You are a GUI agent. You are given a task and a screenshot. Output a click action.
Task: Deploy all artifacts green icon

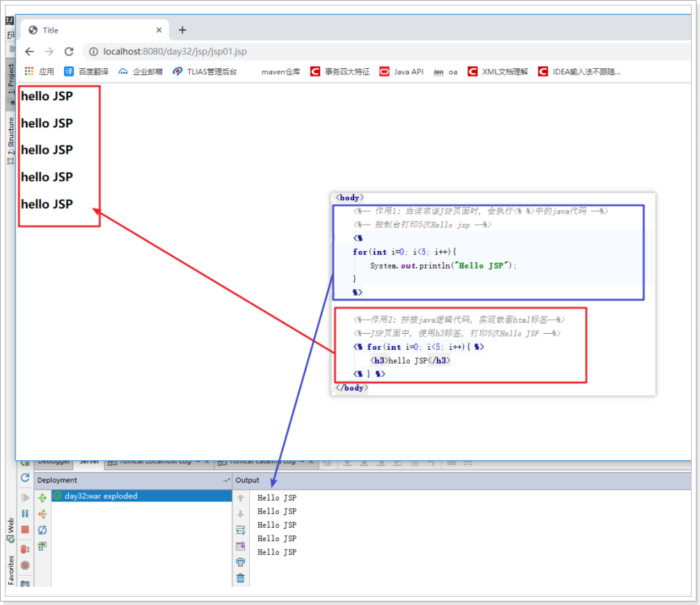point(42,497)
